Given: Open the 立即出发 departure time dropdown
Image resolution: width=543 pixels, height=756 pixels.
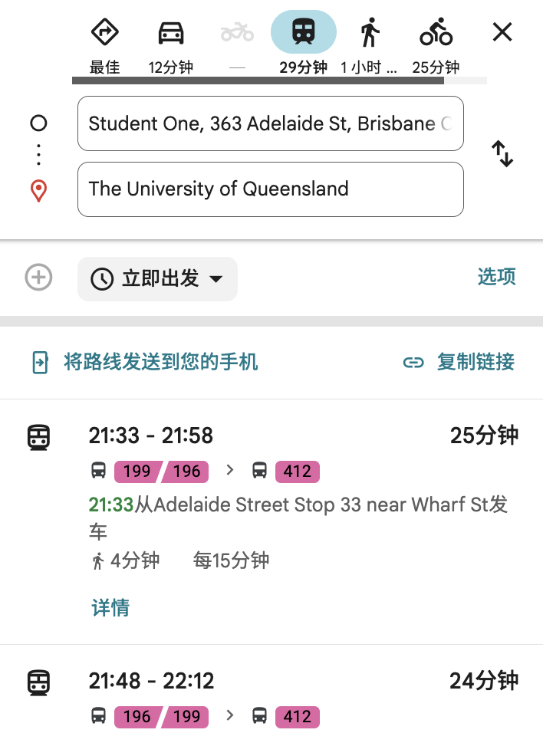Looking at the screenshot, I should [157, 278].
